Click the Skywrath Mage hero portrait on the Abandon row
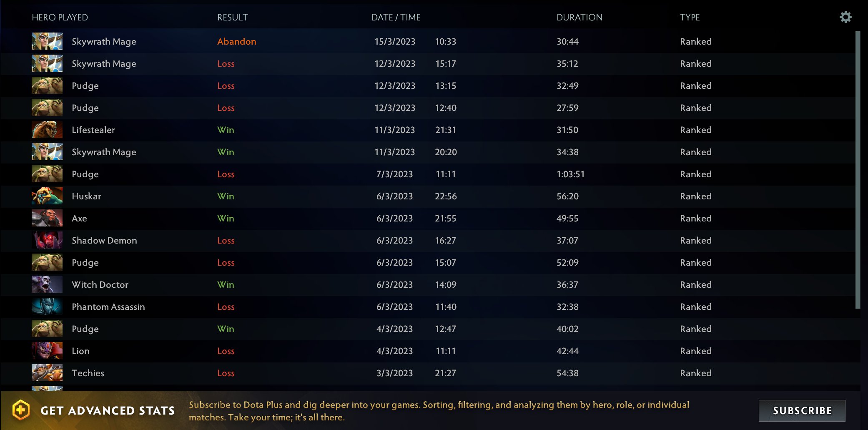Screen dimensions: 868x430 pyautogui.click(x=47, y=41)
